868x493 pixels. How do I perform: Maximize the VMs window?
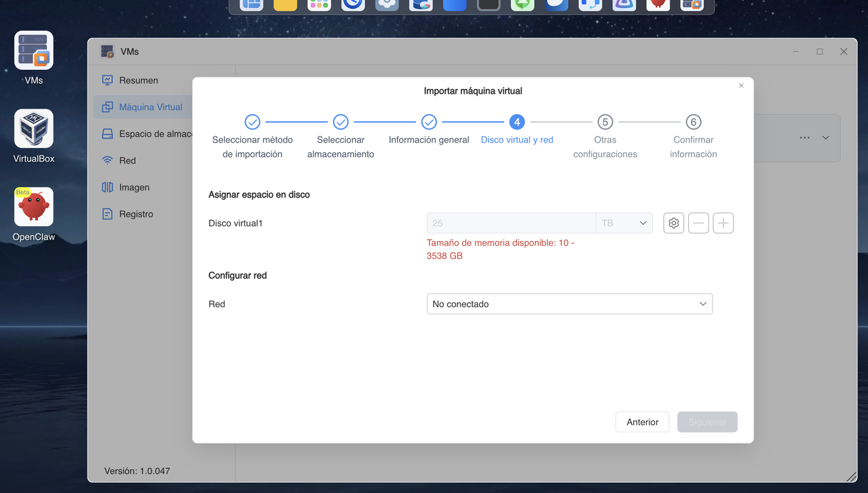pyautogui.click(x=820, y=52)
